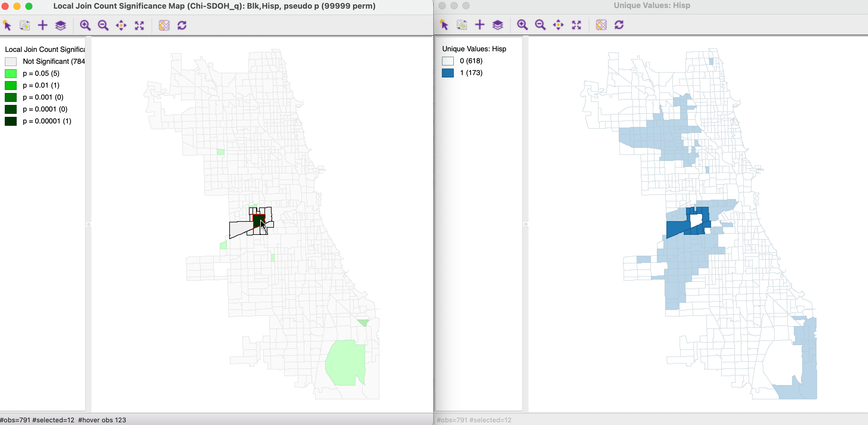868x425 pixels.
Task: Click the p = 0.00001 legend color box
Action: pos(11,121)
